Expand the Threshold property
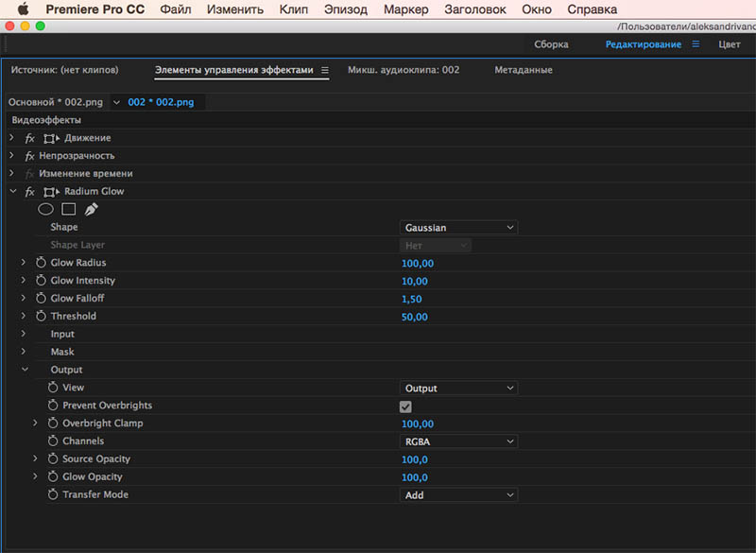The height and width of the screenshot is (553, 756). click(23, 316)
